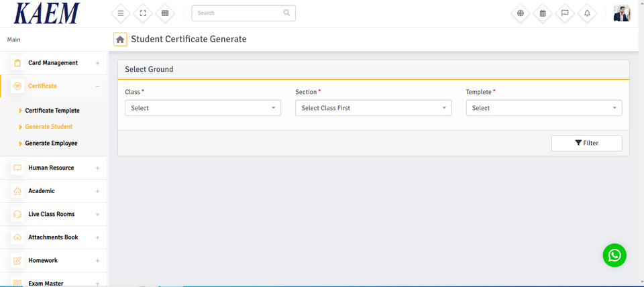Open the user profile avatar
Screen dimensions: 644x287
tap(622, 13)
